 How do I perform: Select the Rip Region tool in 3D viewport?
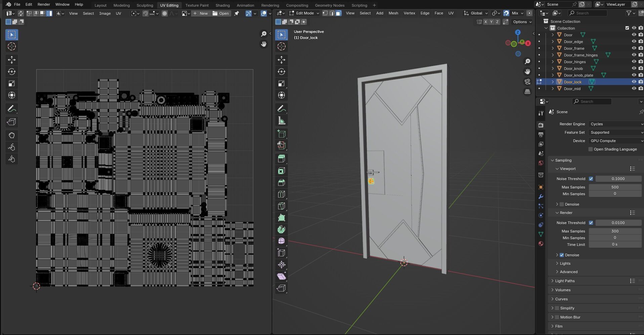(x=282, y=288)
